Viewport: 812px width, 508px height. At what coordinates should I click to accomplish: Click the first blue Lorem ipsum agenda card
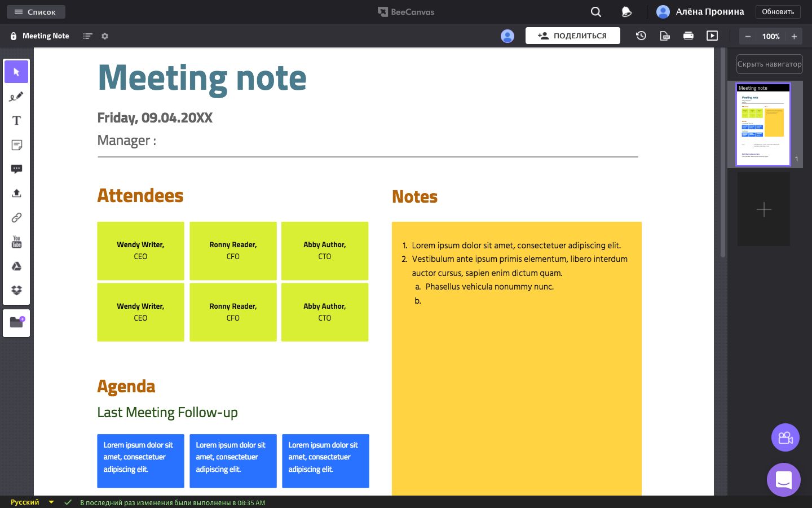(140, 461)
